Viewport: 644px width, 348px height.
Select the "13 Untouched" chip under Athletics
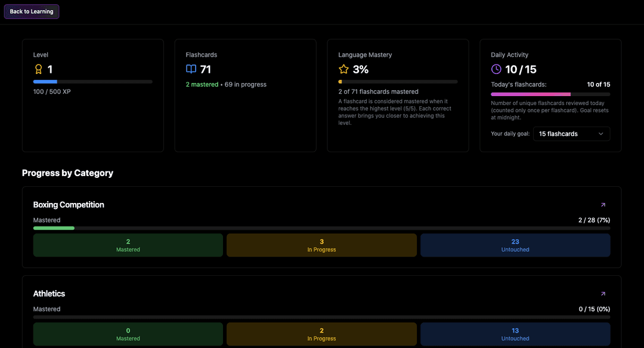click(515, 334)
